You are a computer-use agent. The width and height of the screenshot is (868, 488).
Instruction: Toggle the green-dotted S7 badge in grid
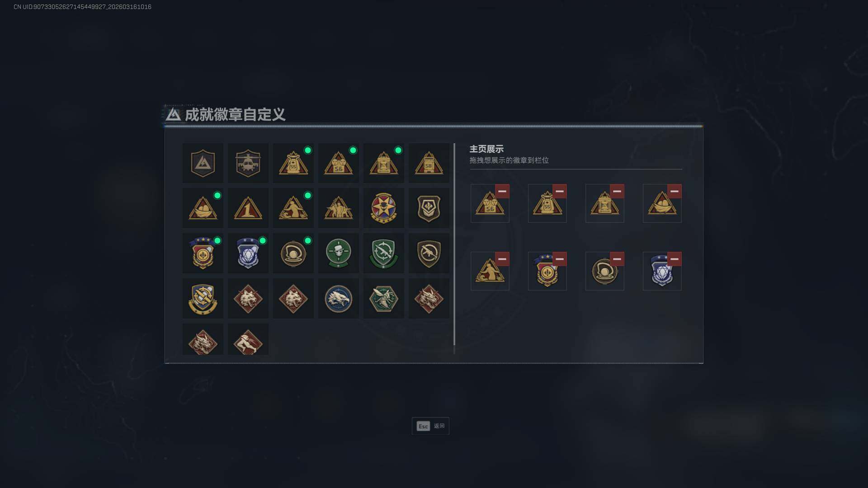coord(383,163)
